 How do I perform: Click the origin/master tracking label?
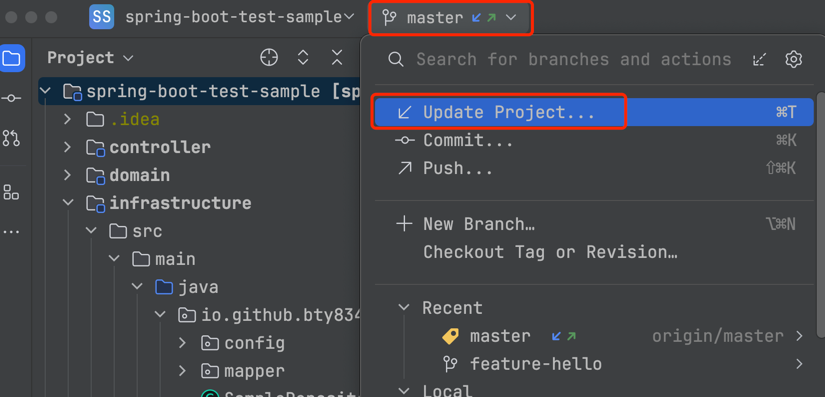pyautogui.click(x=718, y=336)
